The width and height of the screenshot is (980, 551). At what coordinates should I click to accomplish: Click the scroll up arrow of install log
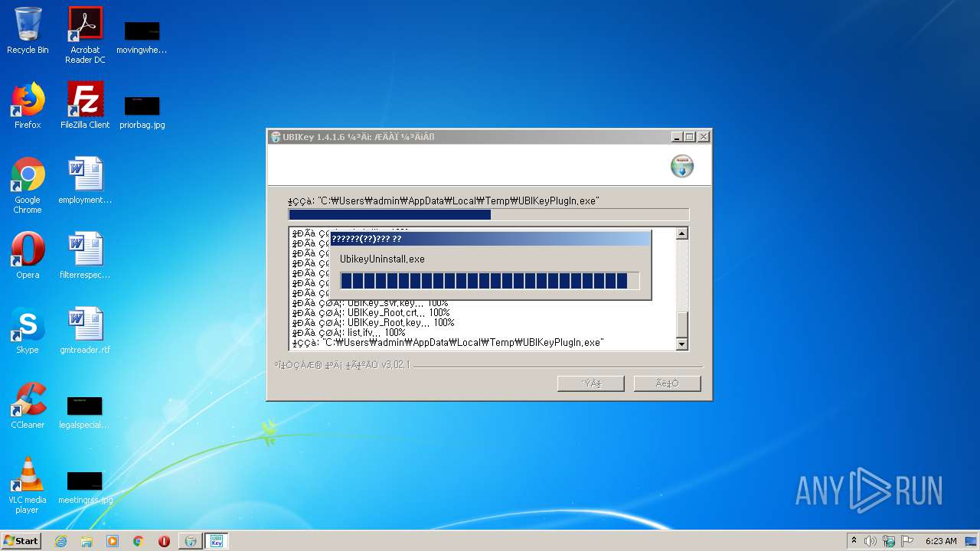click(682, 233)
